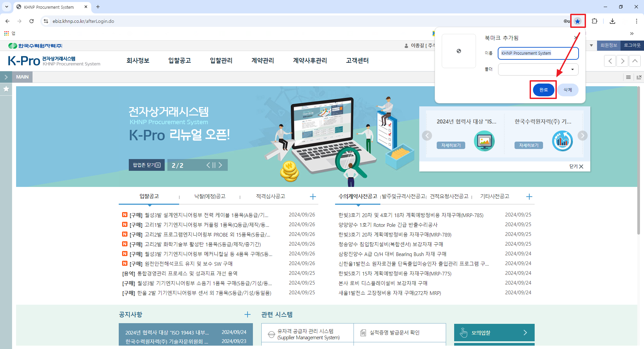This screenshot has height=349, width=644.
Task: Click the right tab-navigation arrow box
Action: [x=623, y=61]
